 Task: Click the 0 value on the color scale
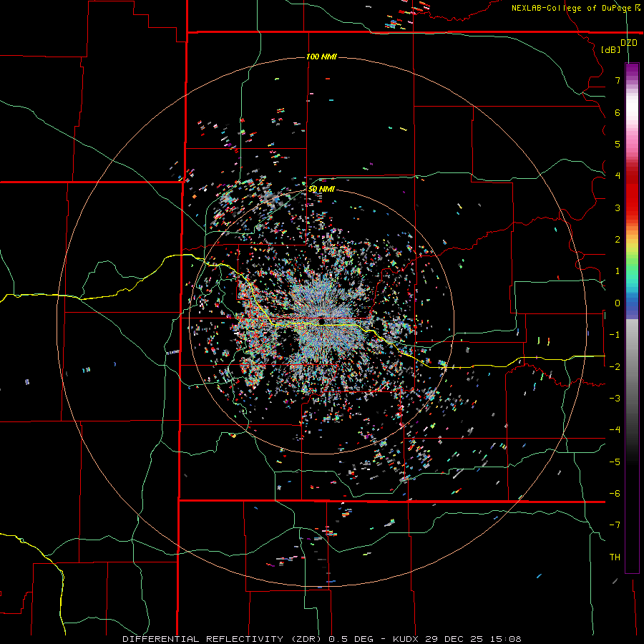click(618, 303)
